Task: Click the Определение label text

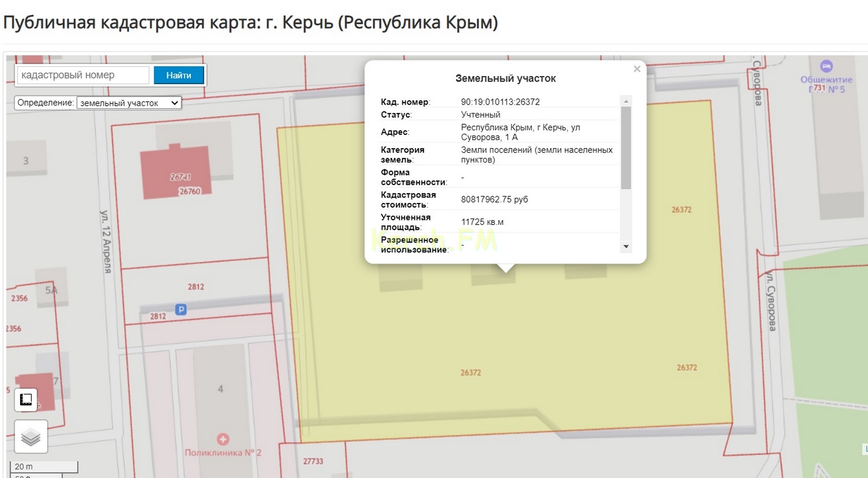Action: coord(46,103)
